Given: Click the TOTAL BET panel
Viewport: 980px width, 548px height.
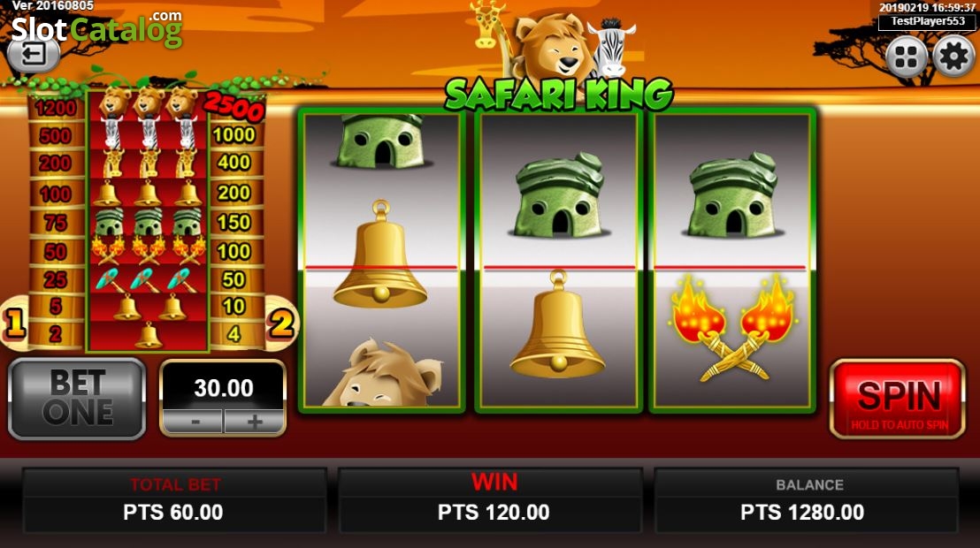Looking at the screenshot, I should (174, 500).
